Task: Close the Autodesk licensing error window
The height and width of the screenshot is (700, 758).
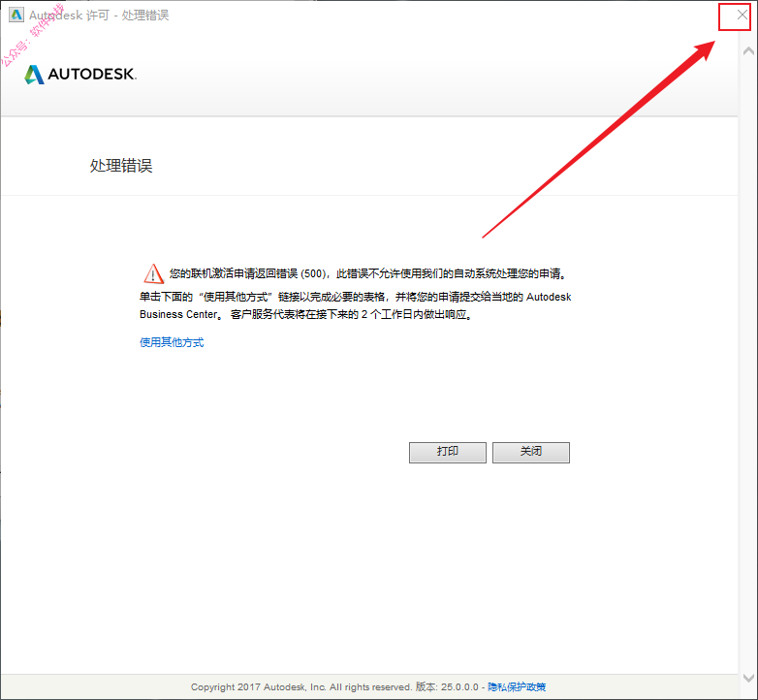Action: 742,15
